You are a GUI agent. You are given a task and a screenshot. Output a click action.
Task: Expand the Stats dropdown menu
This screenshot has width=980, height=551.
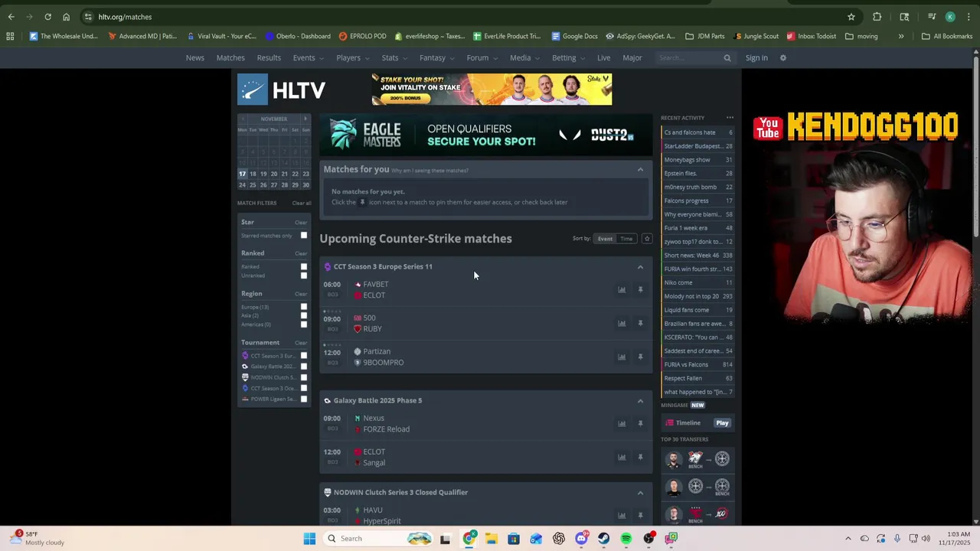tap(394, 58)
